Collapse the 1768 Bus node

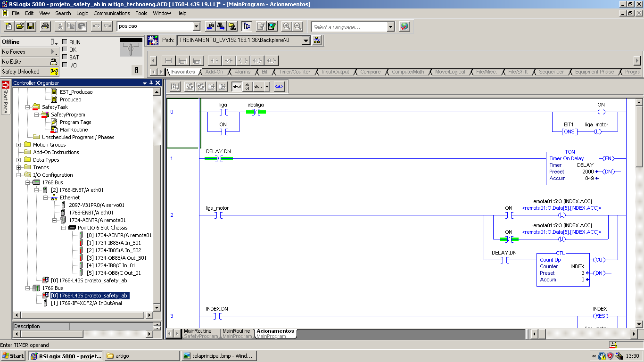pyautogui.click(x=27, y=182)
